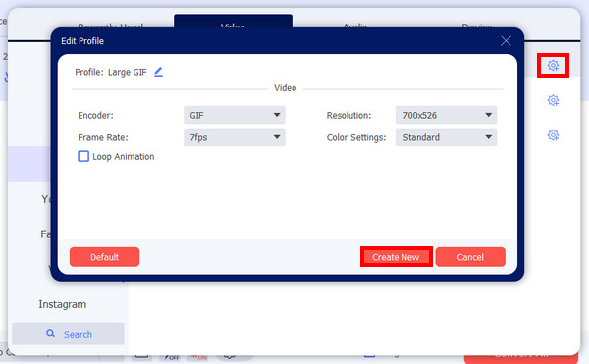
Task: Open the Resolution dropdown showing 700x526
Action: (446, 115)
